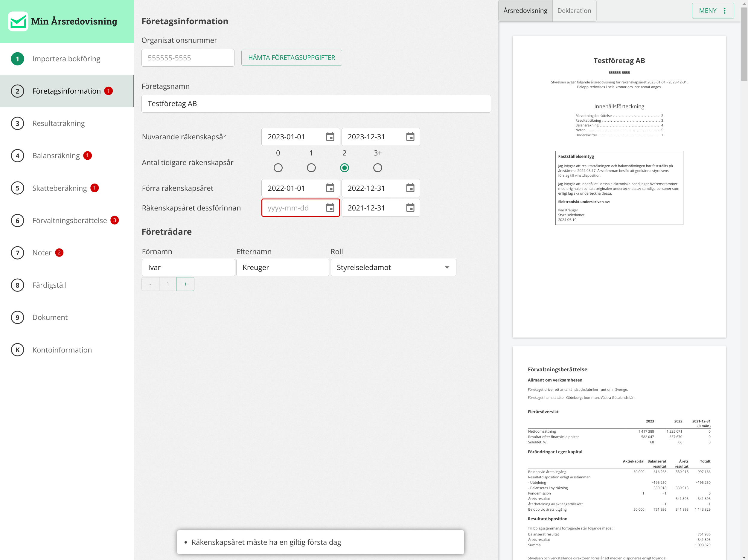This screenshot has height=560, width=748.
Task: Click the preview panel vertical scrollbar
Action: (744, 44)
